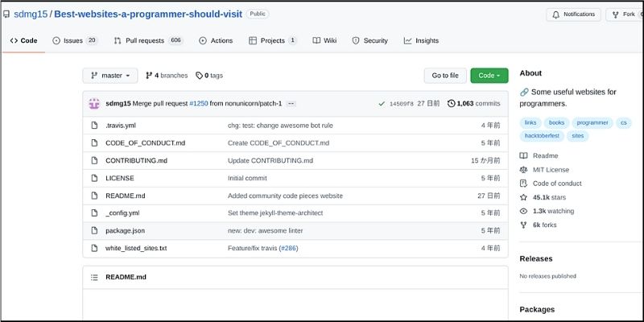Screen dimensions: 644x322
Task: Open the green Code dropdown button
Action: [x=489, y=76]
